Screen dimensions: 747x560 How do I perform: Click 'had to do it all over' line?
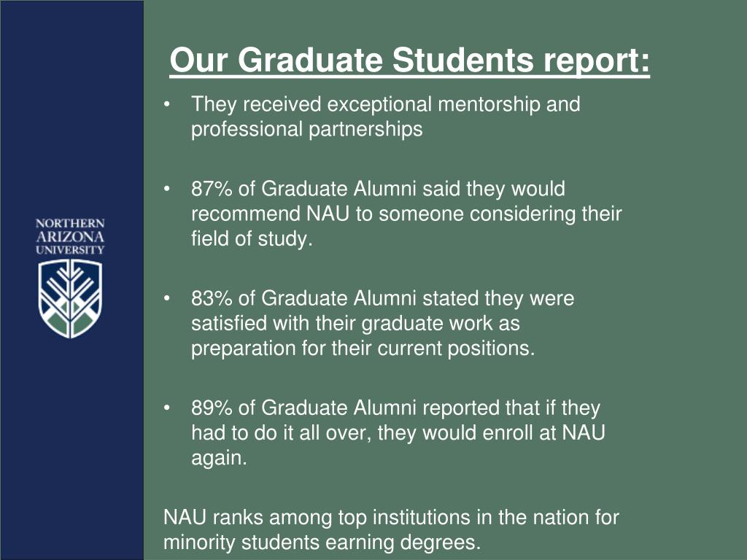[x=398, y=433]
